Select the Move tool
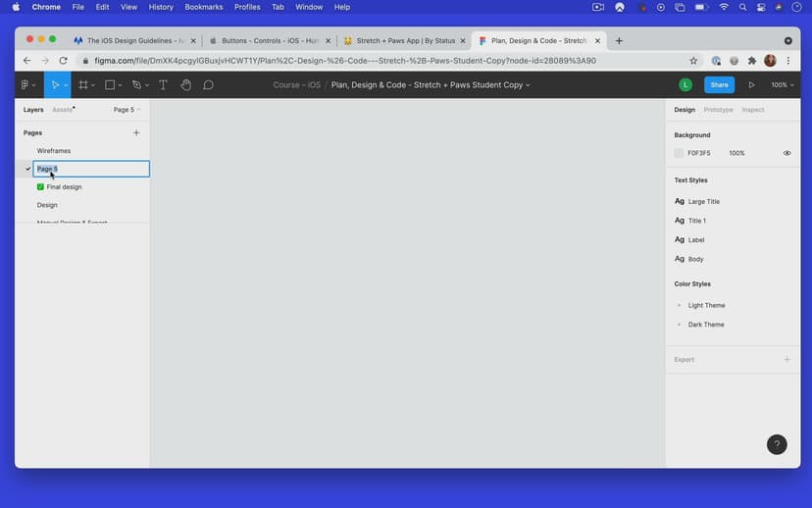The height and width of the screenshot is (508, 812). (x=55, y=85)
